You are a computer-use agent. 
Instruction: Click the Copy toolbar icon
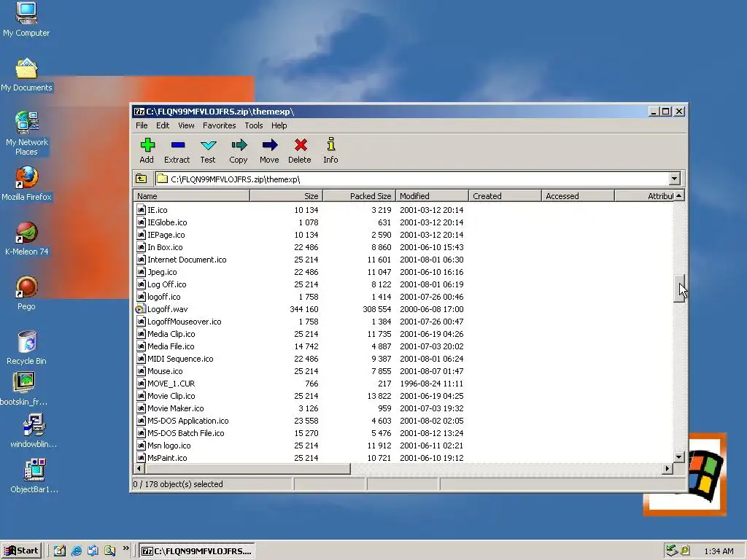[239, 145]
